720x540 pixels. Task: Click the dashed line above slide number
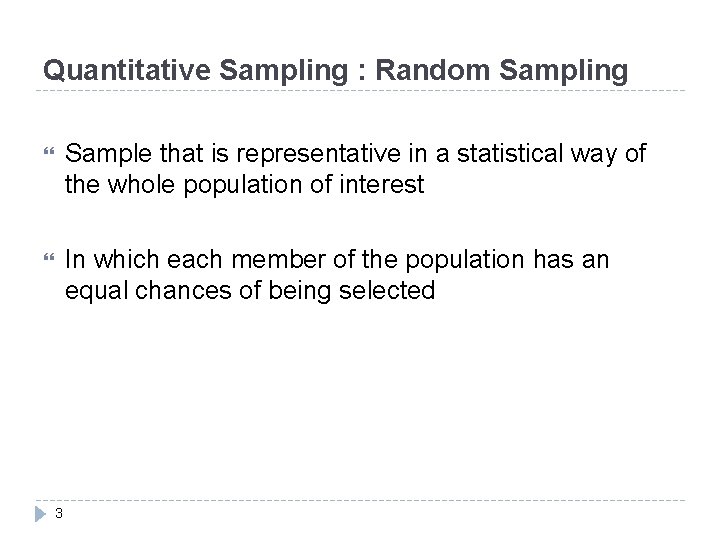360,499
